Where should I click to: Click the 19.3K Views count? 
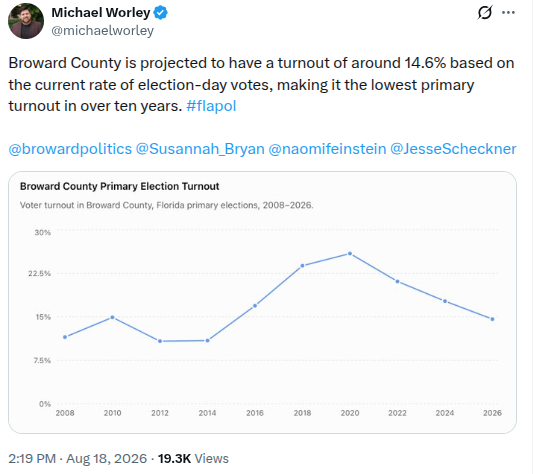(x=193, y=458)
